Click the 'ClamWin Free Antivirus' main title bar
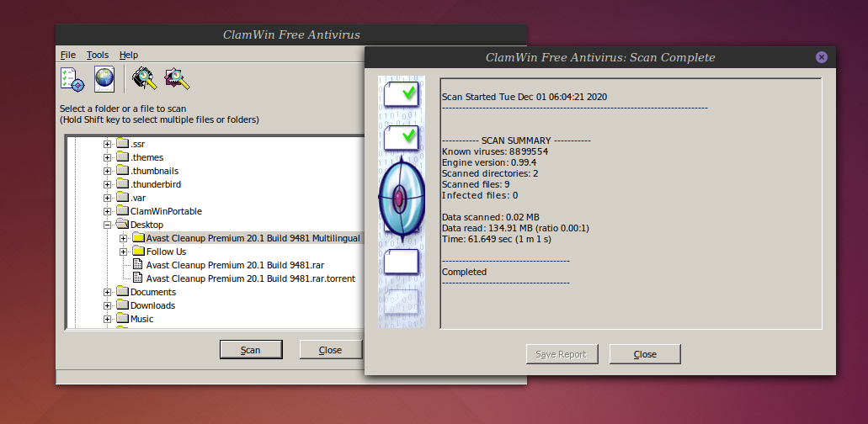868x424 pixels. (291, 34)
